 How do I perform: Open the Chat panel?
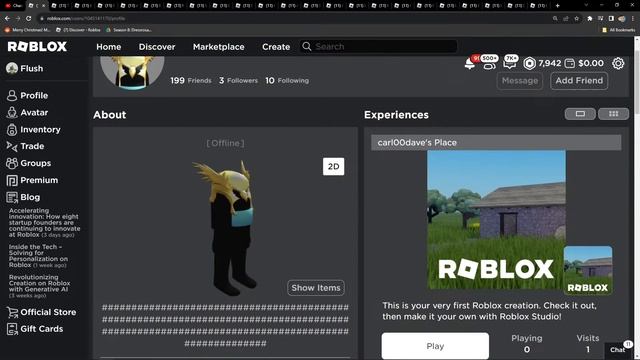click(x=618, y=350)
